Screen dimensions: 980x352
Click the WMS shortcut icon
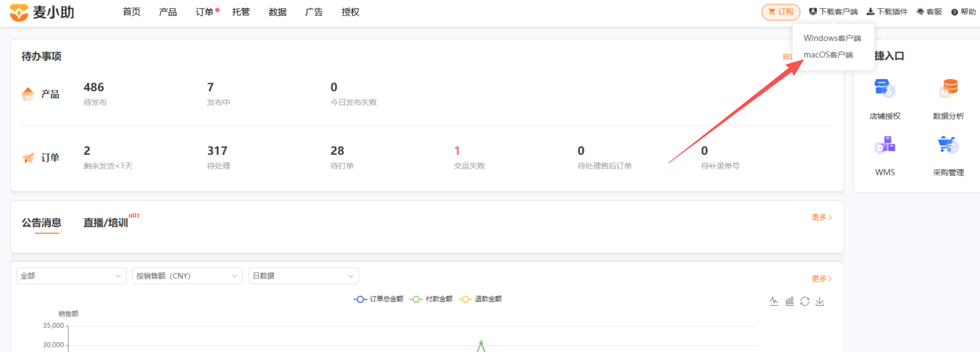[x=884, y=144]
